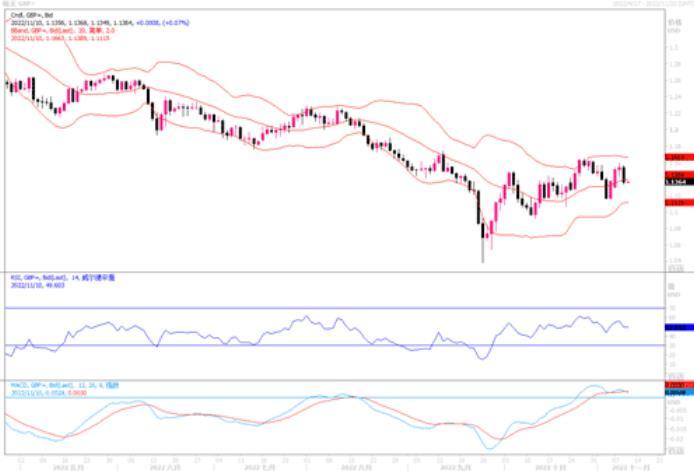
Task: Click the upper Bollinger band red price tag
Action: click(x=674, y=157)
